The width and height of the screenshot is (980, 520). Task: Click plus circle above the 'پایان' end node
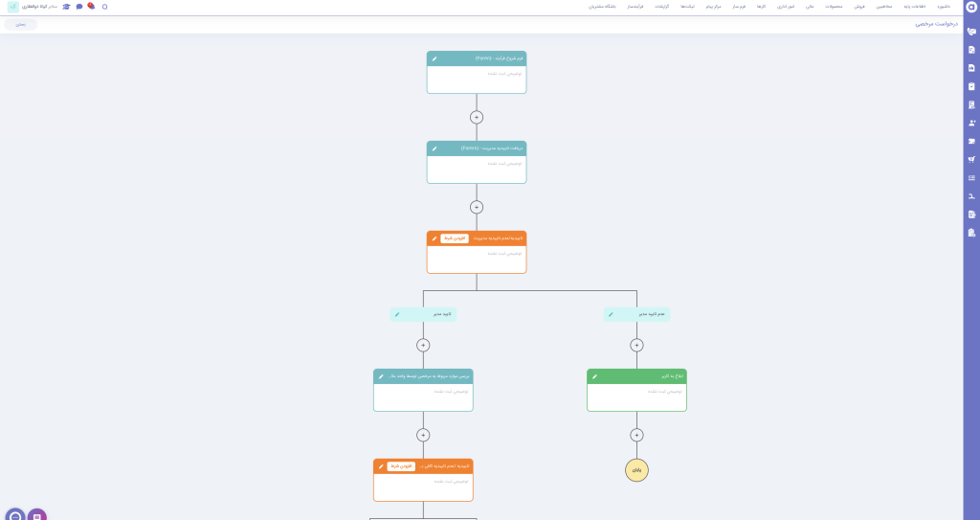tap(636, 435)
